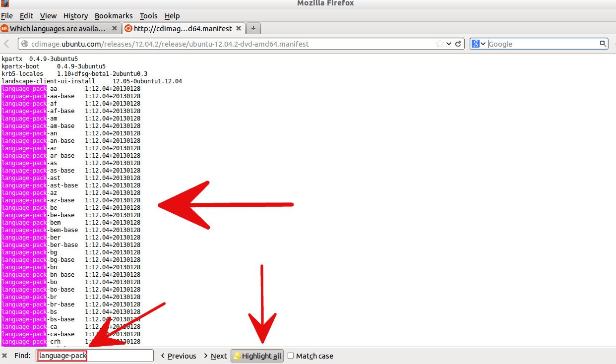This screenshot has width=616, height=364.
Task: Toggle the Highlight all button
Action: point(257,356)
